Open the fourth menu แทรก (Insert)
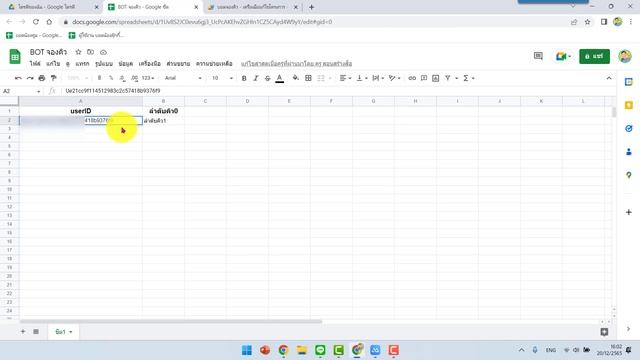Screen dimensions: 640x360 point(82,64)
